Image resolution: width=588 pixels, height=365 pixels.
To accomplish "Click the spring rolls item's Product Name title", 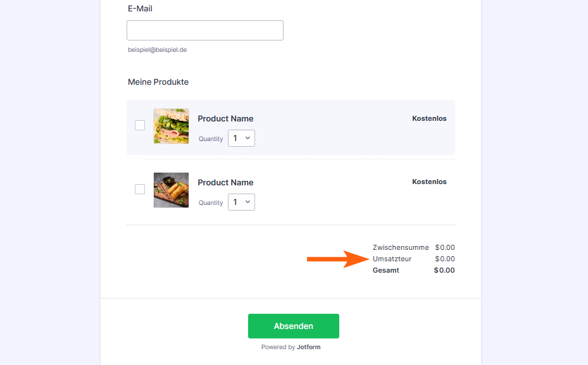I will pyautogui.click(x=225, y=182).
